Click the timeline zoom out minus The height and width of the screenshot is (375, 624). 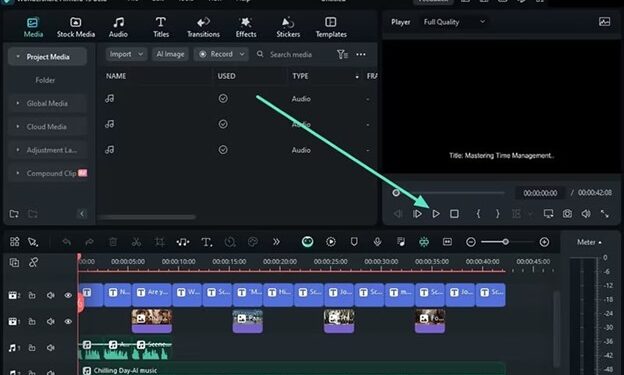pyautogui.click(x=471, y=242)
